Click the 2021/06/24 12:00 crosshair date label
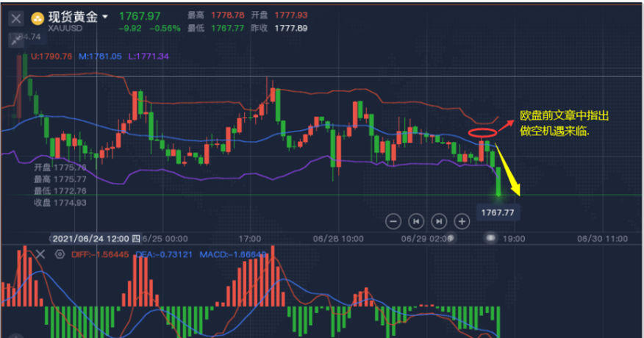Viewport: 644px width, 338px height. 93,239
